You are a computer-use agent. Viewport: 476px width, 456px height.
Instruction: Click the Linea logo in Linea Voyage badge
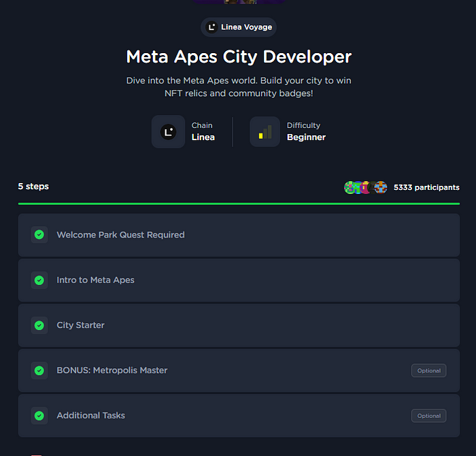(x=211, y=27)
